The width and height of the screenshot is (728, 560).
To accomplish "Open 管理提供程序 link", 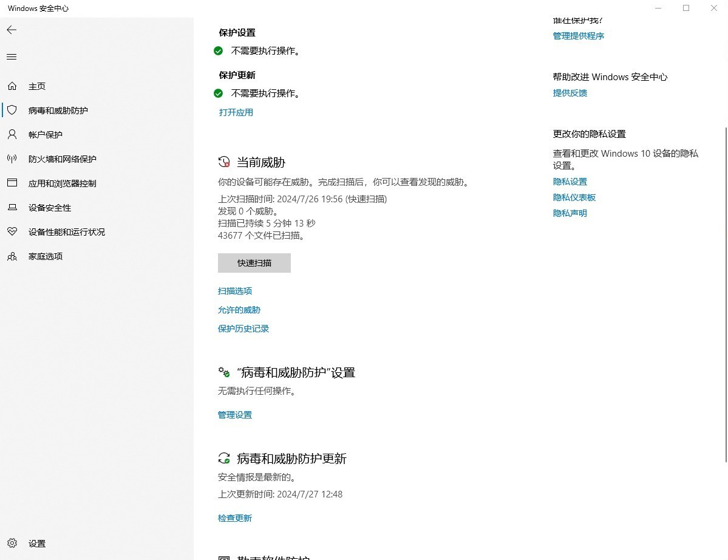I will click(579, 36).
